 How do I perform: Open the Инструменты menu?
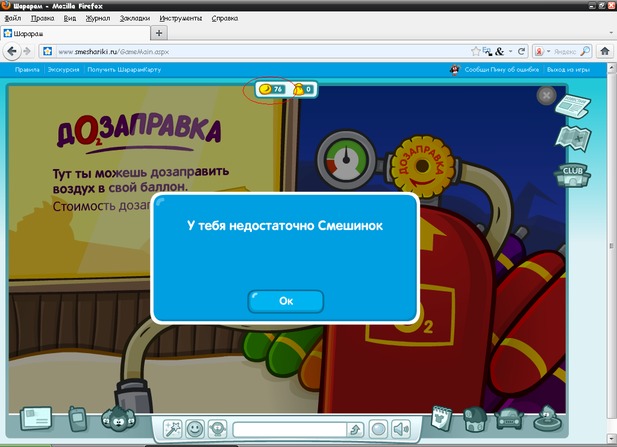181,18
